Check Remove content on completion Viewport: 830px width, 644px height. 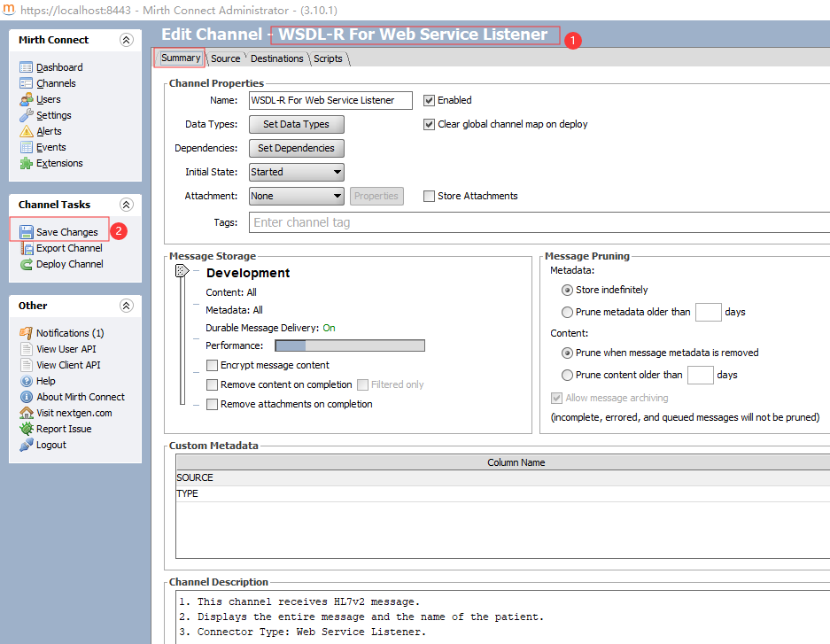coord(212,384)
